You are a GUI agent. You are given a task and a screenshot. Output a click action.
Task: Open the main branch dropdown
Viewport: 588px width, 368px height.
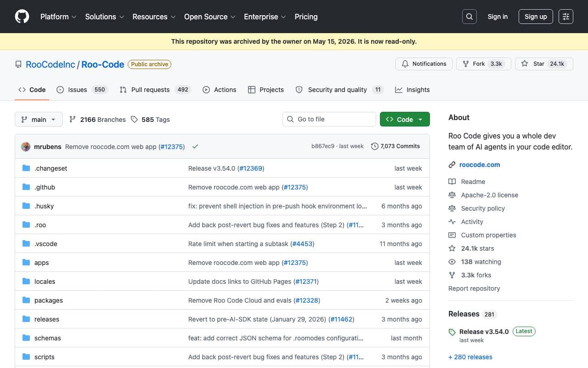pyautogui.click(x=39, y=120)
